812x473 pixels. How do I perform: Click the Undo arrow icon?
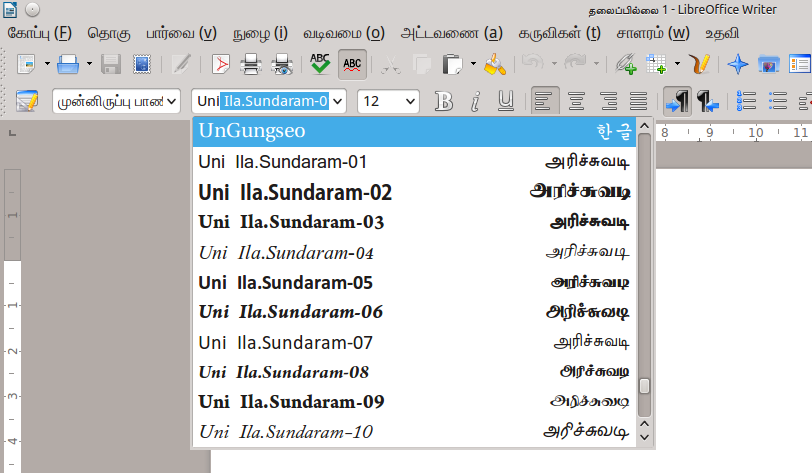pos(533,63)
